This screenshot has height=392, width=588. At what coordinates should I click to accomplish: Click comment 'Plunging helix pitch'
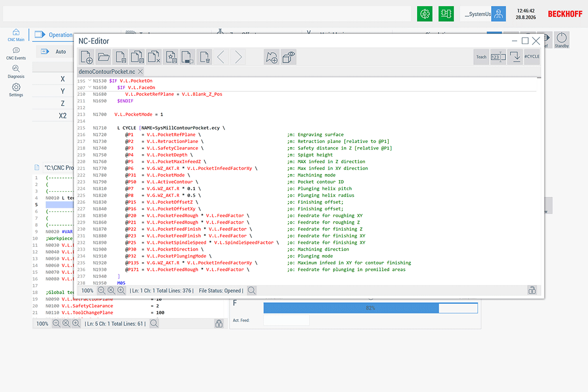(325, 189)
